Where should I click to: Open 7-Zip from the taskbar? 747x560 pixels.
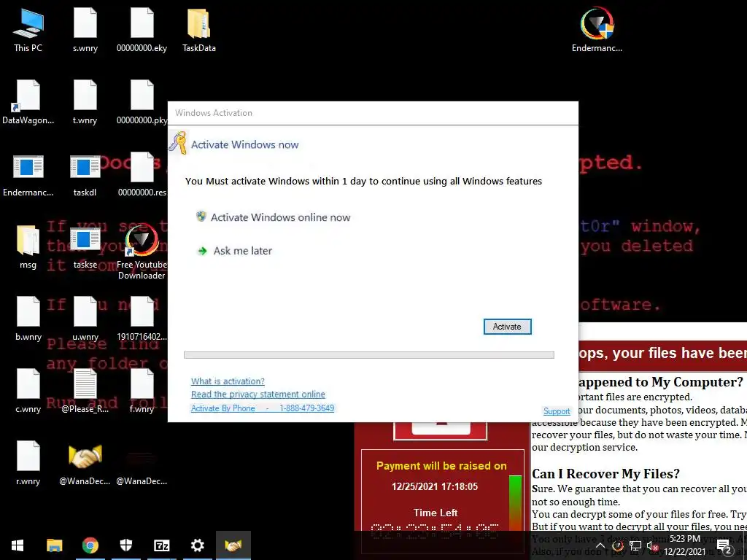coord(161,545)
